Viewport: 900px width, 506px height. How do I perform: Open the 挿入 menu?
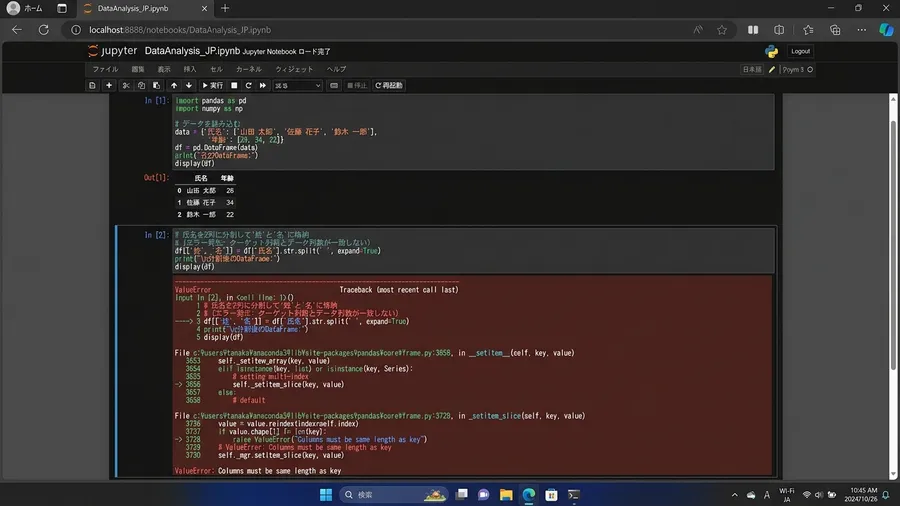click(190, 69)
